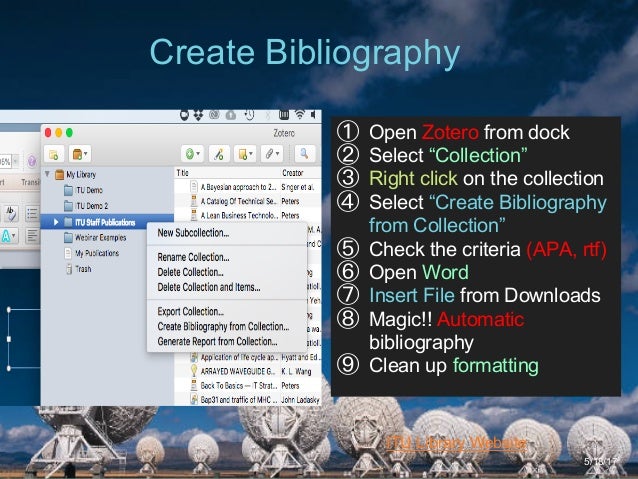Open the Time Machine menu bar icon
The width and height of the screenshot is (638, 479).
(249, 115)
